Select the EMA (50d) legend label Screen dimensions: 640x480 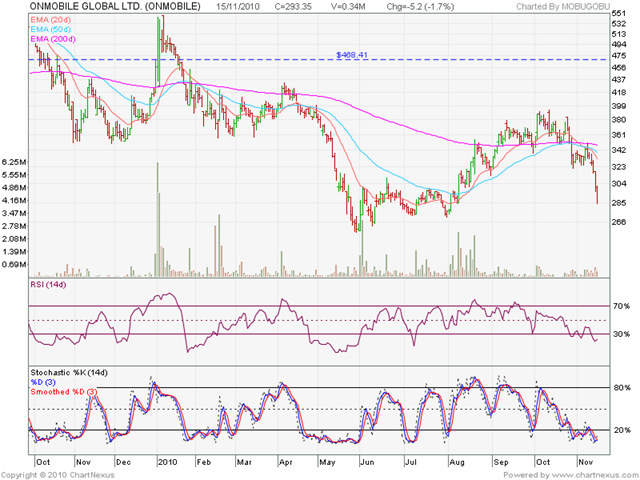(51, 29)
